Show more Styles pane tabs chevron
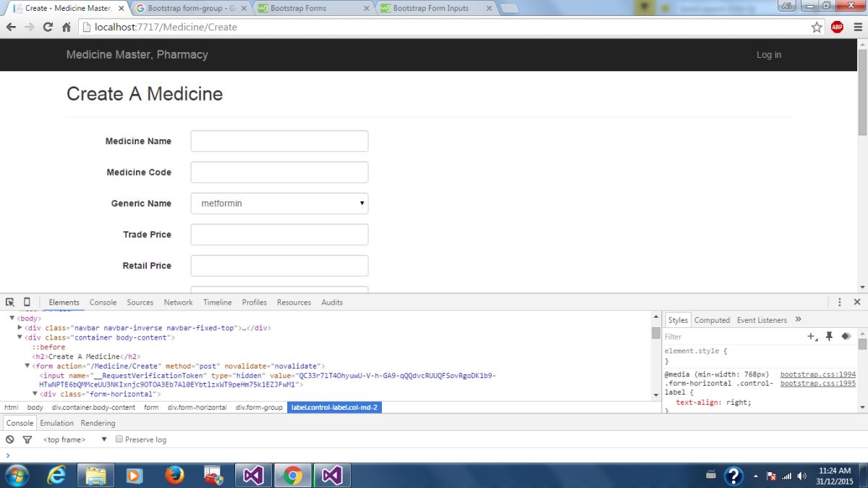This screenshot has width=868, height=488. pyautogui.click(x=799, y=319)
